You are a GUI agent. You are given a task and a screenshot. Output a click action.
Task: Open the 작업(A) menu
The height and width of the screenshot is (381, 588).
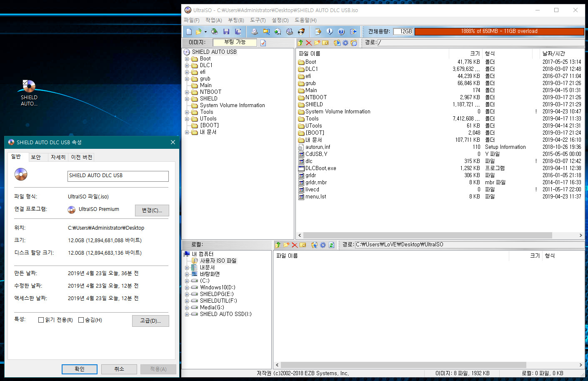(x=214, y=20)
